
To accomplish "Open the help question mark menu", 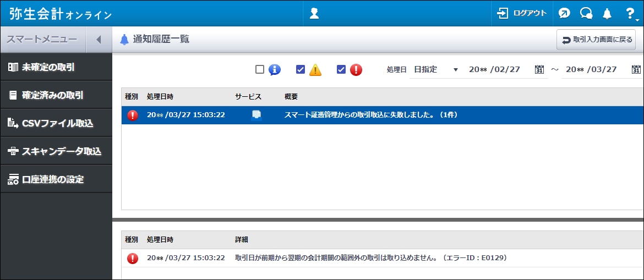I will click(x=630, y=14).
